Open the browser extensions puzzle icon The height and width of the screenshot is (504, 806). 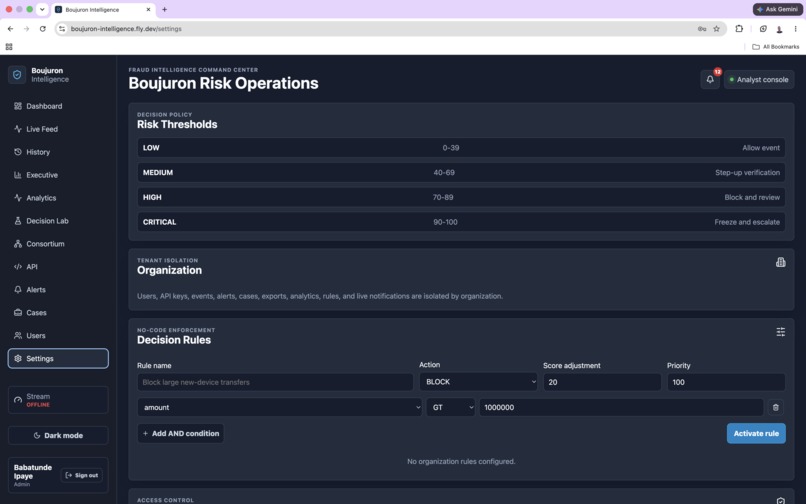[x=739, y=29]
